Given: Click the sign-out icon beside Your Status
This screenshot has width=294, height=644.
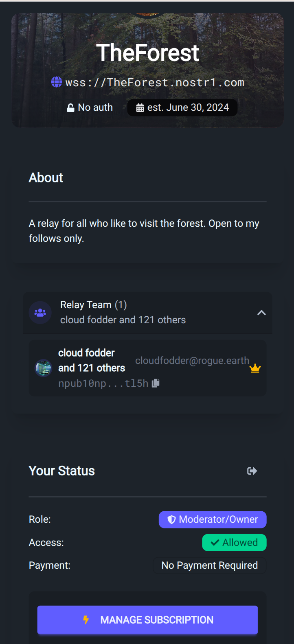Looking at the screenshot, I should 252,471.
